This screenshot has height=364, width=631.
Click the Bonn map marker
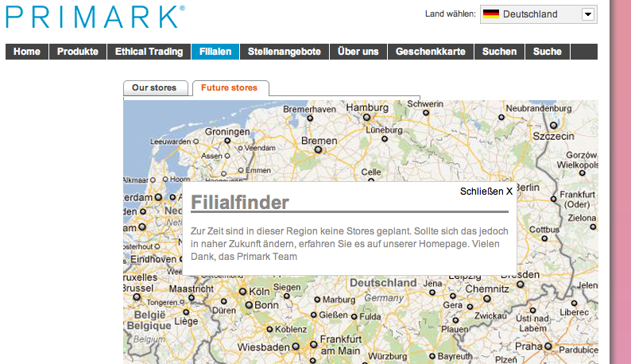pyautogui.click(x=249, y=305)
